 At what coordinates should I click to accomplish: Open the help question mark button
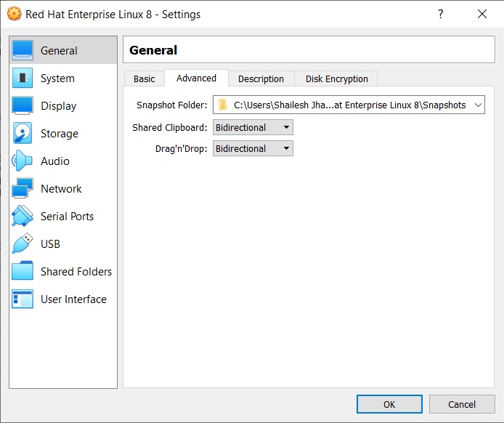[x=441, y=14]
